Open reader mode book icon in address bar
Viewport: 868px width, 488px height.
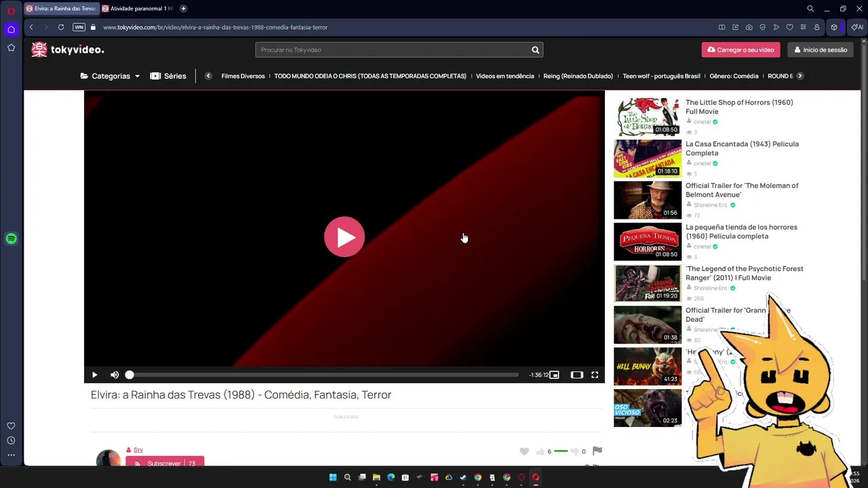[x=722, y=27]
